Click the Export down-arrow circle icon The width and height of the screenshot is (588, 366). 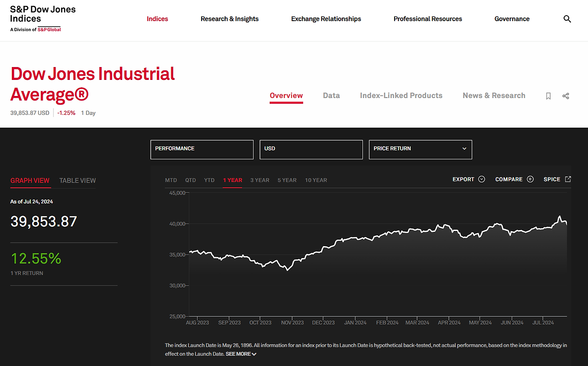point(481,179)
